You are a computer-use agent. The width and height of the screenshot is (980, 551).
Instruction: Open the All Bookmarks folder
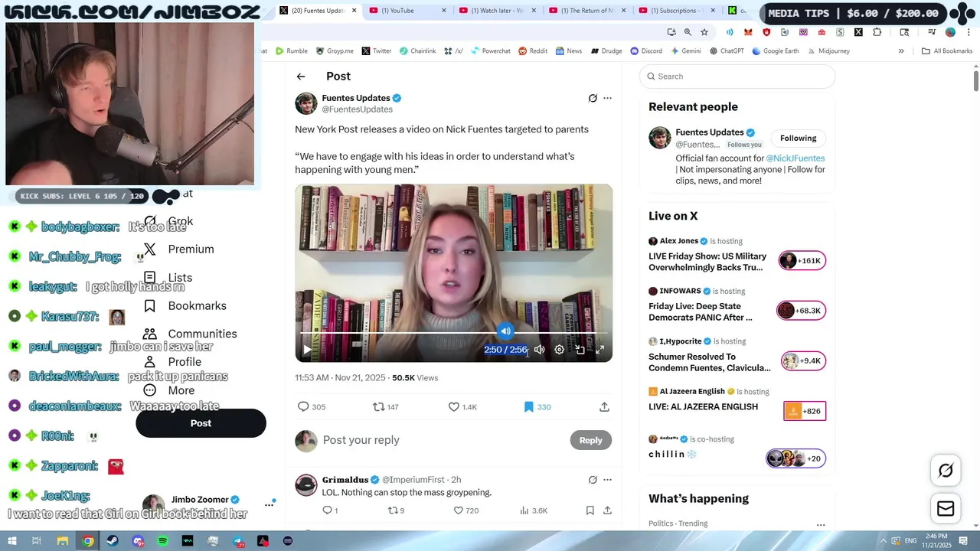click(947, 51)
